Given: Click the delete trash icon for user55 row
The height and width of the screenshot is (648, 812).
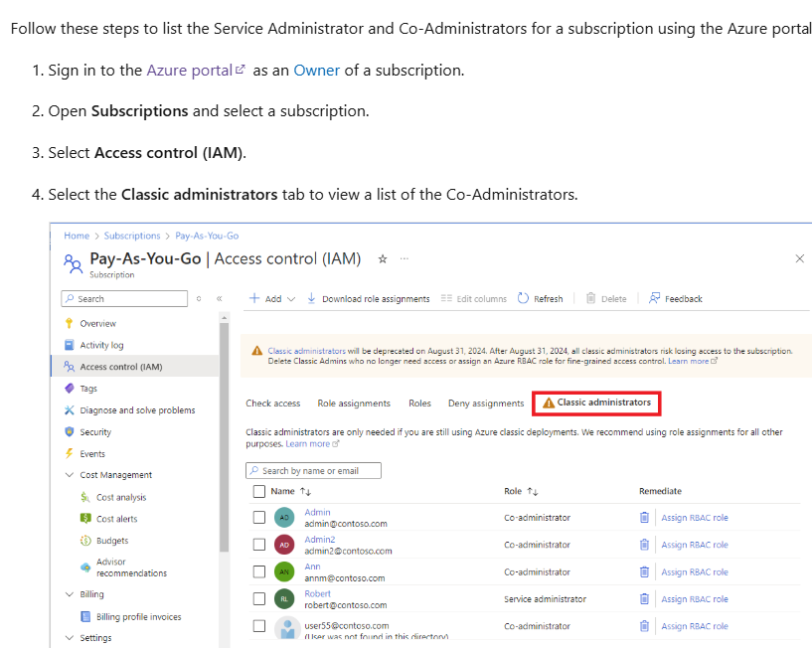Looking at the screenshot, I should pyautogui.click(x=644, y=626).
